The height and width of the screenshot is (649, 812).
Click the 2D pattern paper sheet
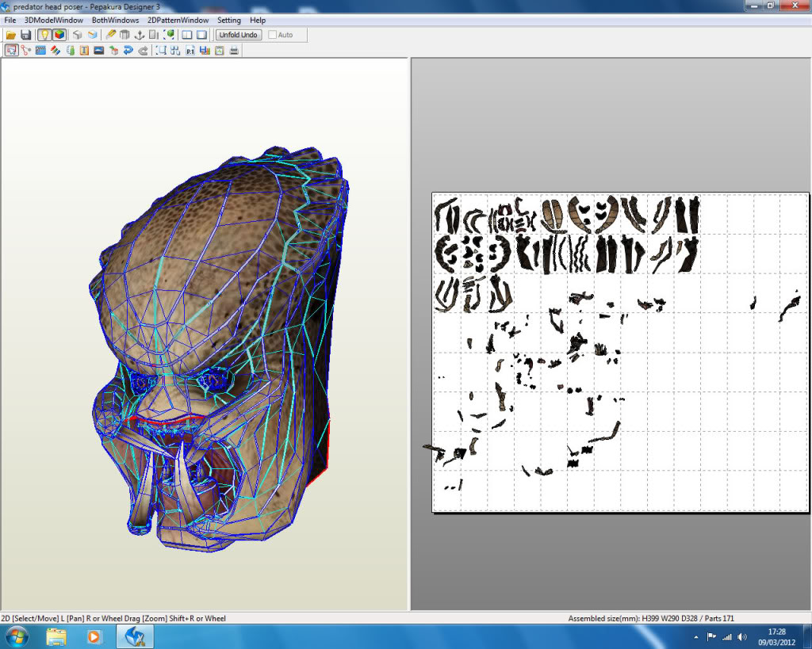620,353
